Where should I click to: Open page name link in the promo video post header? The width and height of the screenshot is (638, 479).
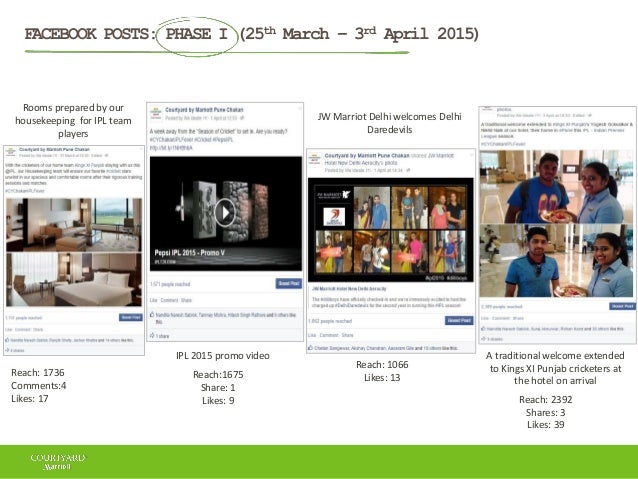click(204, 110)
